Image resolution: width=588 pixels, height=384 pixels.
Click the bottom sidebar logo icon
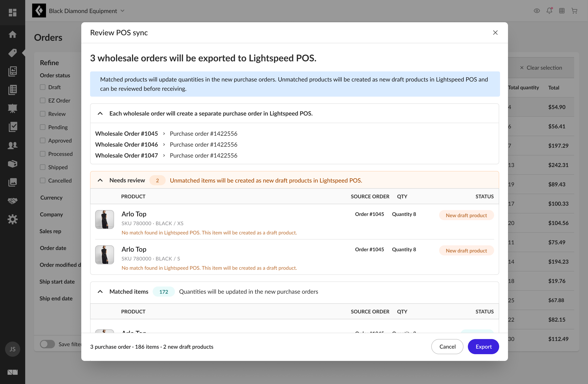click(12, 372)
